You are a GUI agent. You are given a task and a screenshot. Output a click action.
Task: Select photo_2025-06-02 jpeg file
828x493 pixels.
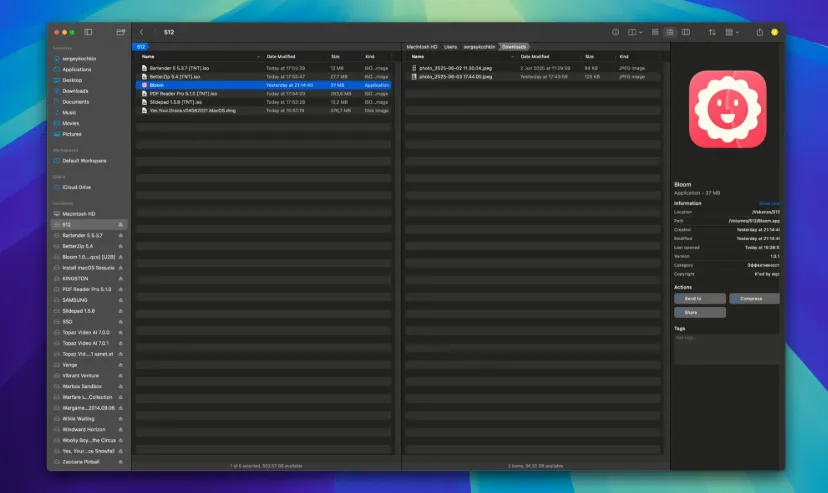coord(533,68)
